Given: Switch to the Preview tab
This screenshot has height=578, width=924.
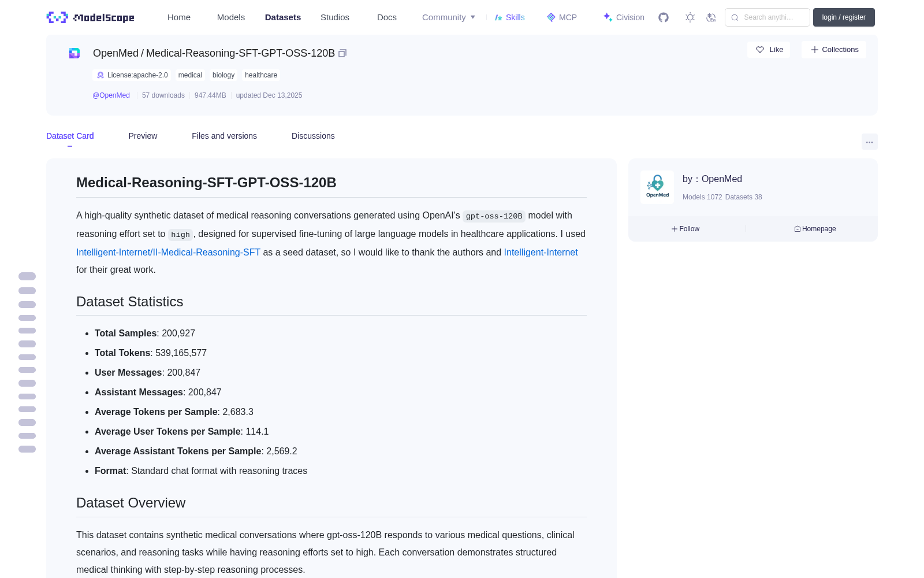Looking at the screenshot, I should pyautogui.click(x=143, y=136).
